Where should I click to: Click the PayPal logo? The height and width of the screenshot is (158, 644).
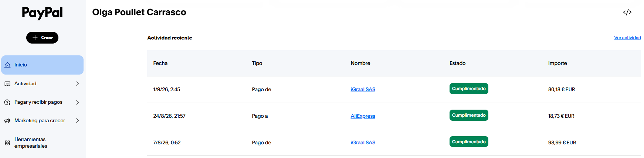coord(42,13)
